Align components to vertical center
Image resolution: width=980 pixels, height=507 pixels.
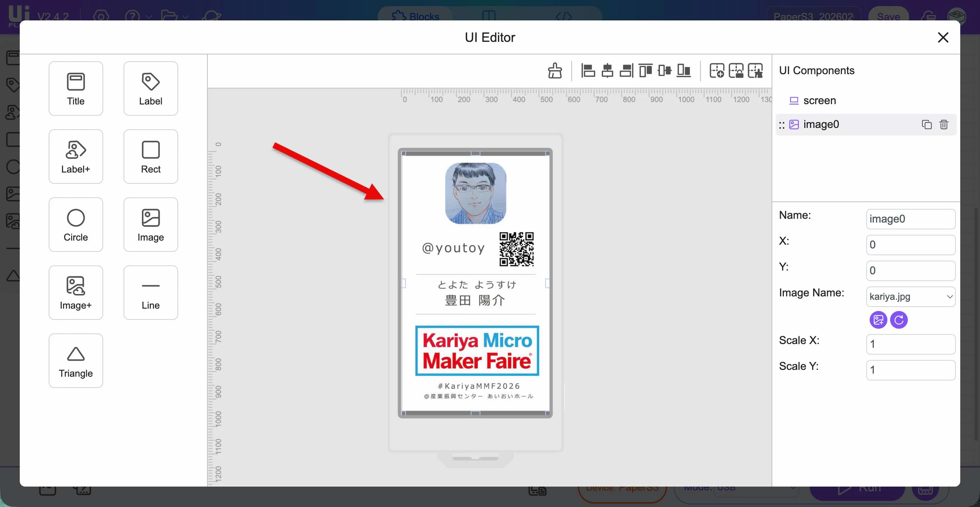[664, 71]
